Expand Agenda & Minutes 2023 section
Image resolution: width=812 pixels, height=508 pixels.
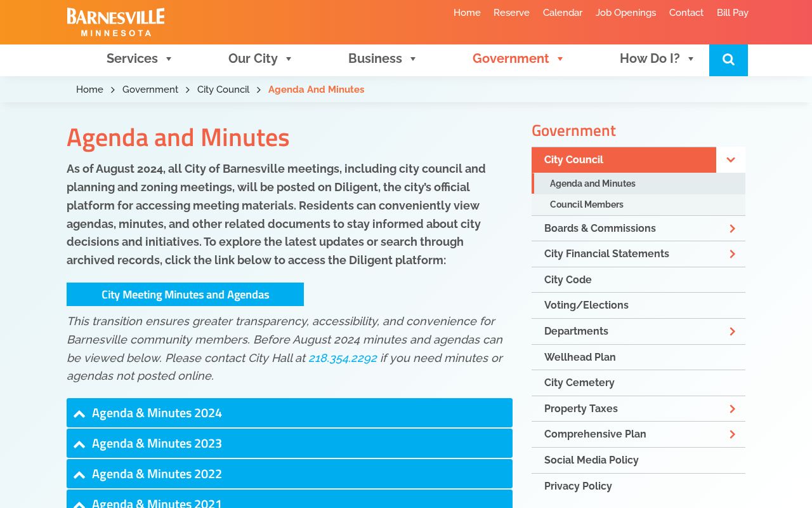tap(289, 443)
